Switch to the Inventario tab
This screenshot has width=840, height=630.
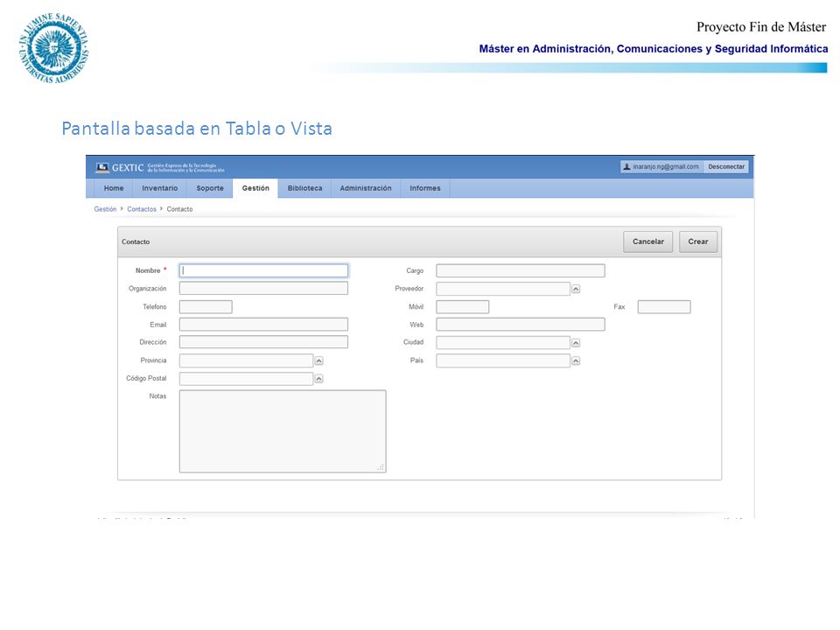click(x=159, y=188)
